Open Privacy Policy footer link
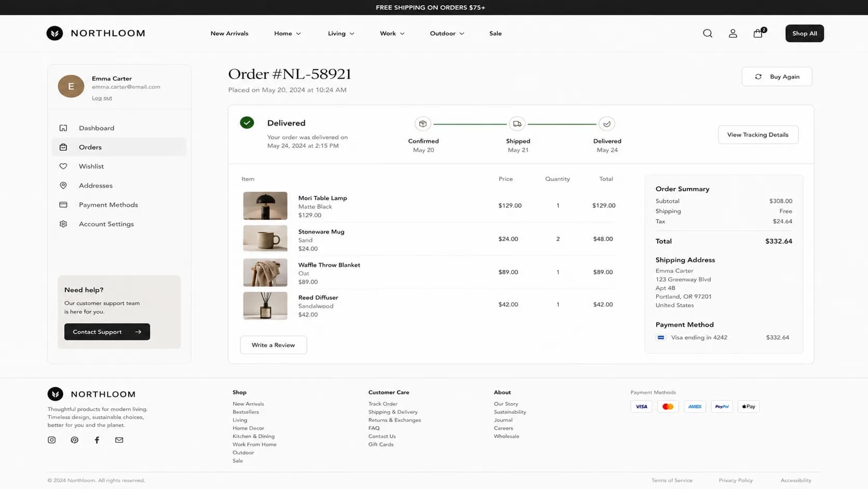Screen dimensions: 868x489 736,480
